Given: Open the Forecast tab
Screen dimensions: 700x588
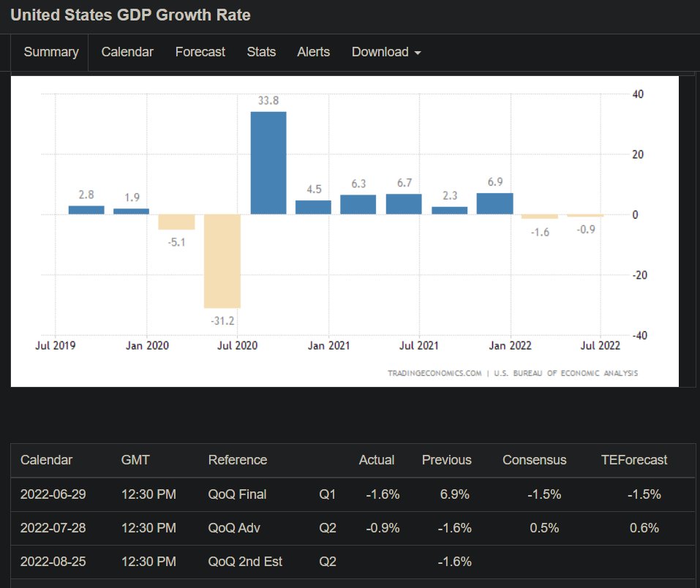Looking at the screenshot, I should tap(200, 52).
